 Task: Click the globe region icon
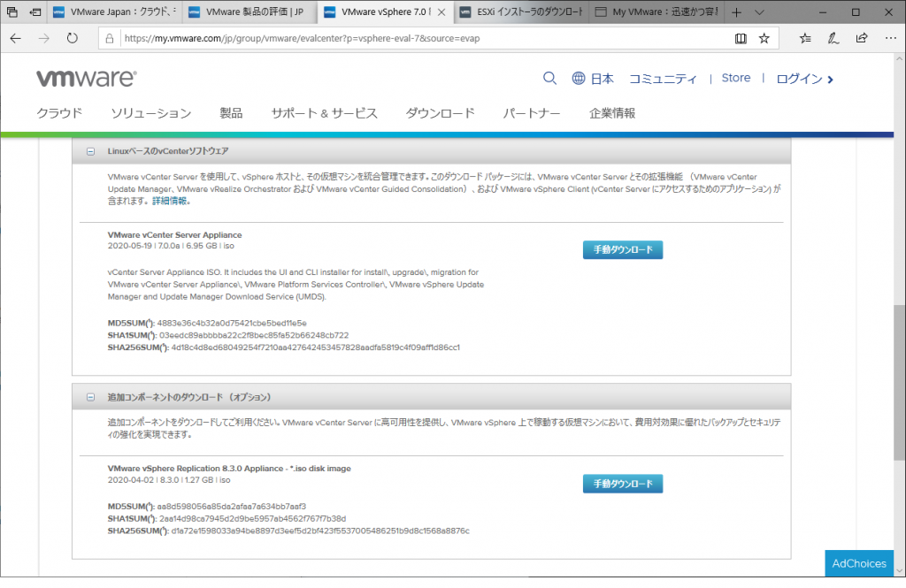579,78
